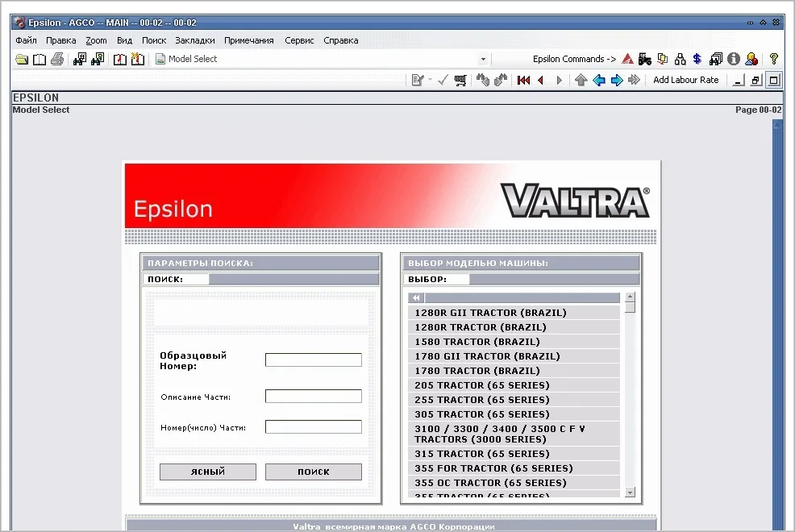Click the grey double forward arrow
The width and height of the screenshot is (795, 532).
pos(635,80)
